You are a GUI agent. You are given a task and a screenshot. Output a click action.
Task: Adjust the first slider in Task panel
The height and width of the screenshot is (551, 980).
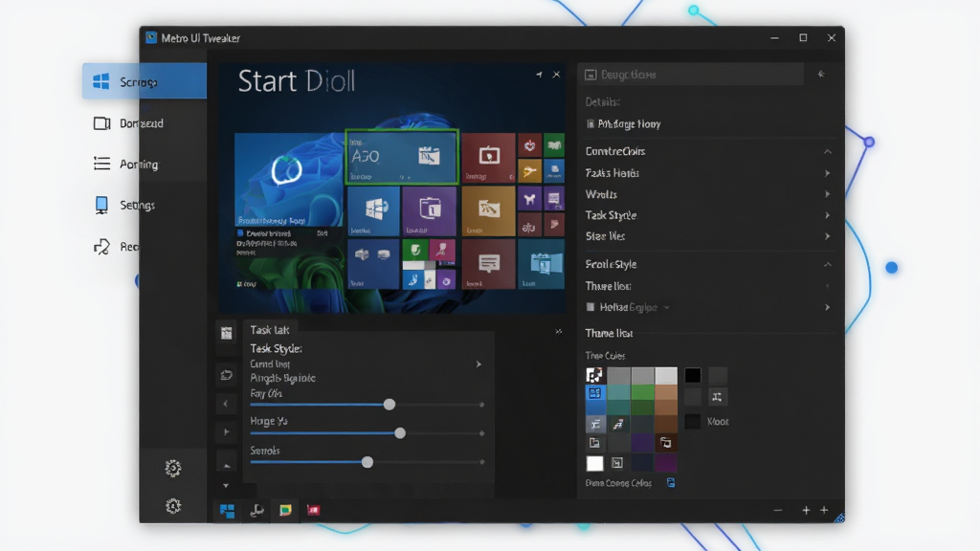[390, 405]
